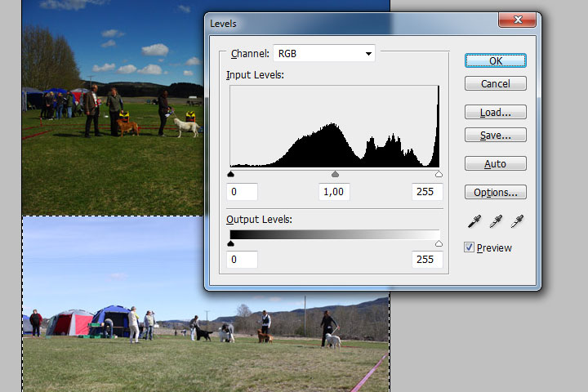Apply Auto levels adjustment

tap(495, 164)
